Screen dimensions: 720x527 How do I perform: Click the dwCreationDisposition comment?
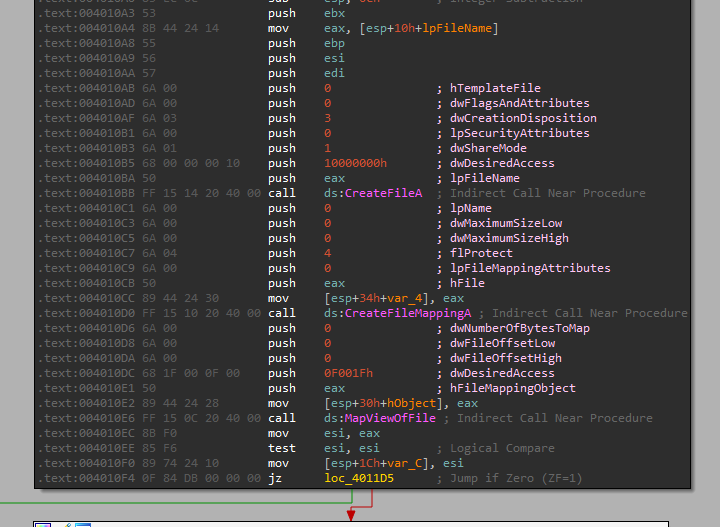point(523,118)
